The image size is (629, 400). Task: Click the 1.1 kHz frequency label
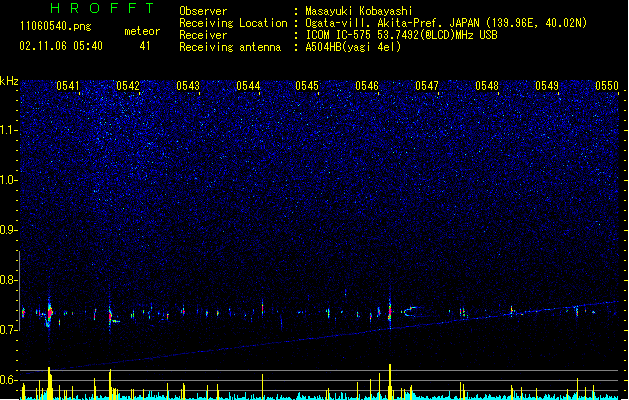click(9, 130)
